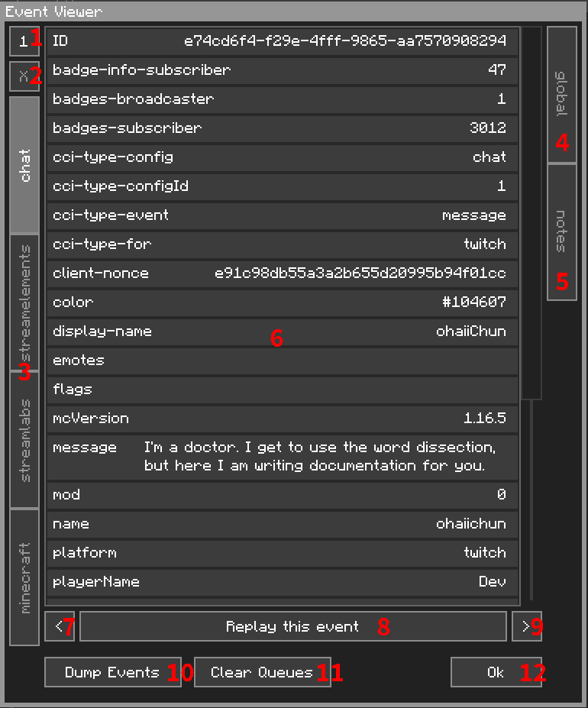Select the playerName row
Screen dimensions: 588x708
(283, 582)
